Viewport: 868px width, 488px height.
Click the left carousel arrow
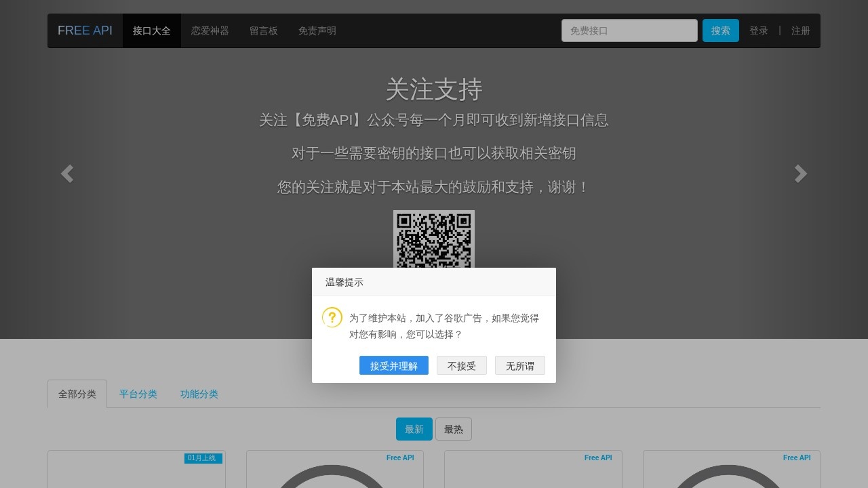point(66,174)
